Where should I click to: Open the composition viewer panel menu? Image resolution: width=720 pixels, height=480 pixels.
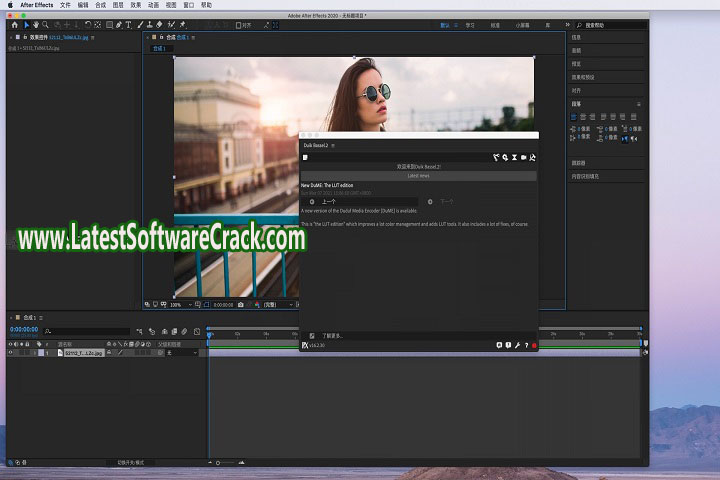pyautogui.click(x=193, y=38)
